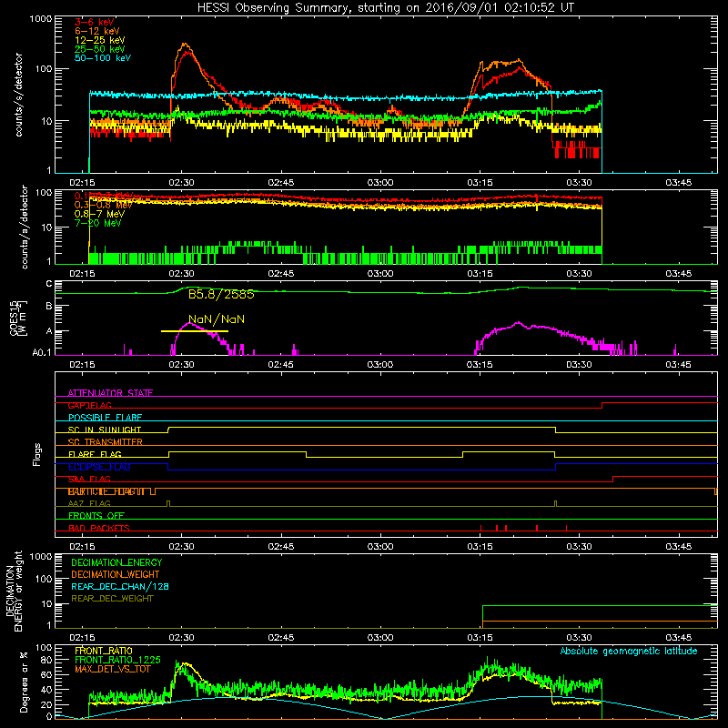728x728 pixels.
Task: Click the 'Degrees or %' axis title
Action: (x=24, y=682)
